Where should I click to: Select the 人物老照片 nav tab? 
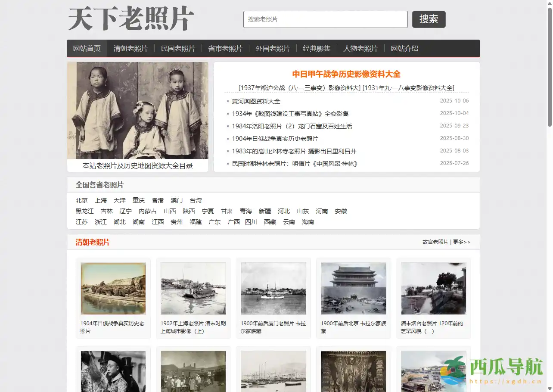(x=360, y=48)
